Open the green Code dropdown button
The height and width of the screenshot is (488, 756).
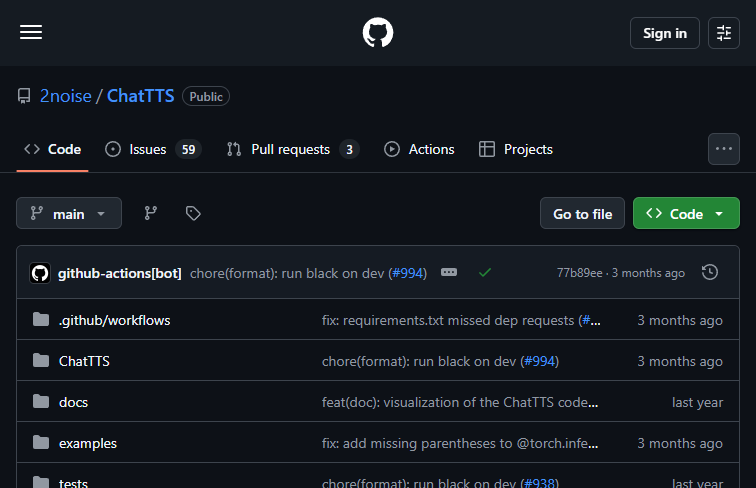pyautogui.click(x=686, y=213)
